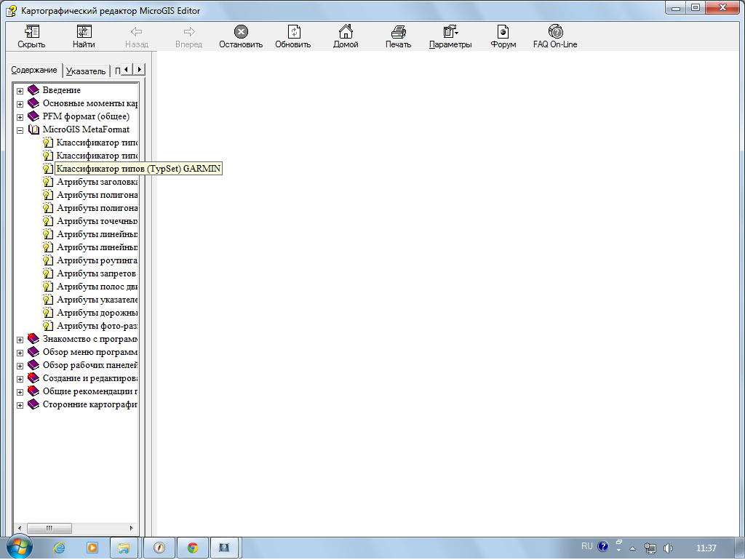Expand the PFM формат (общее) node
Image resolution: width=745 pixels, height=560 pixels.
pos(20,117)
